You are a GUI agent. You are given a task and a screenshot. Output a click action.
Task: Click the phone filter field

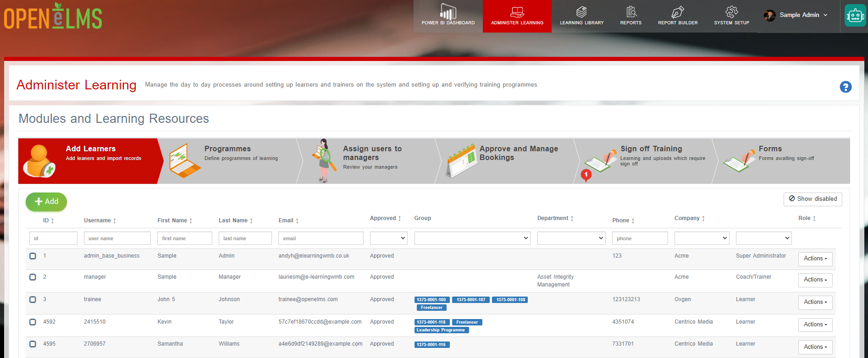coord(640,238)
